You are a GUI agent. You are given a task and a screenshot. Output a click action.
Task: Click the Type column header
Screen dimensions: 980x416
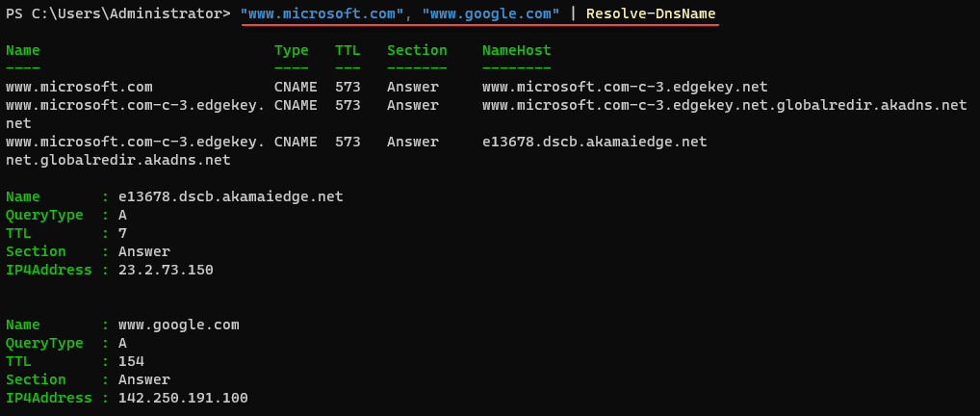point(291,50)
